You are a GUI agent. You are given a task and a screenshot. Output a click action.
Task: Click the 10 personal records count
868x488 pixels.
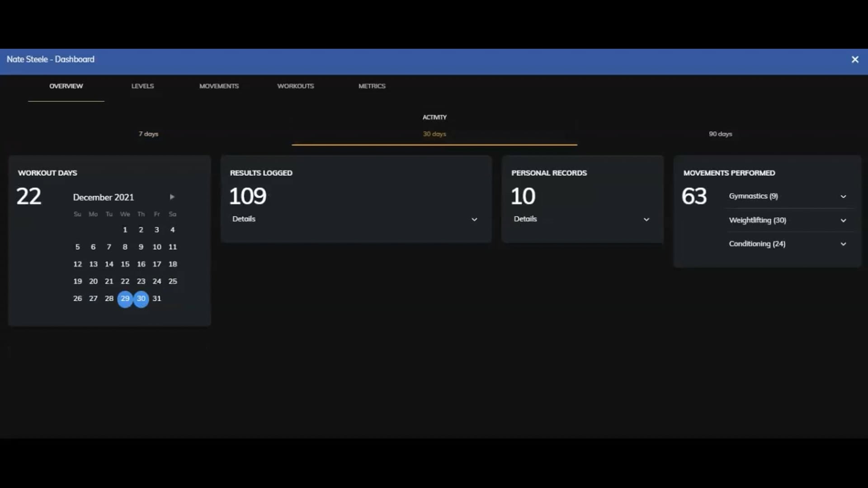(x=523, y=196)
